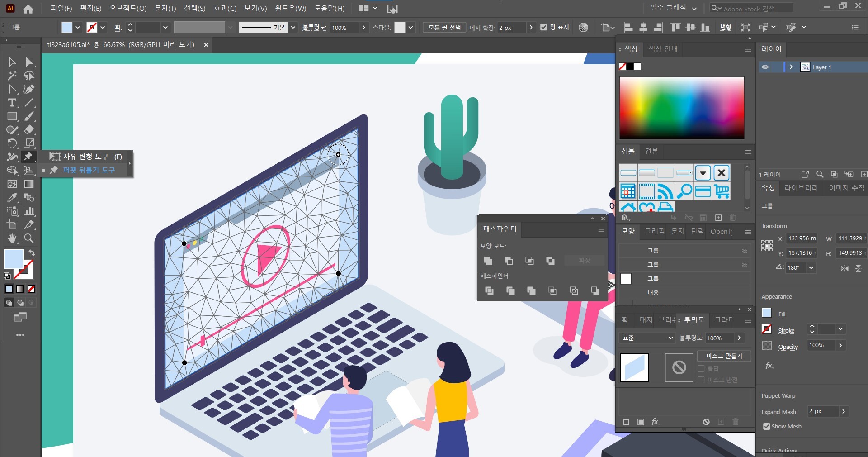Uncheck the Show Mesh checkbox
The image size is (868, 457).
pos(766,426)
